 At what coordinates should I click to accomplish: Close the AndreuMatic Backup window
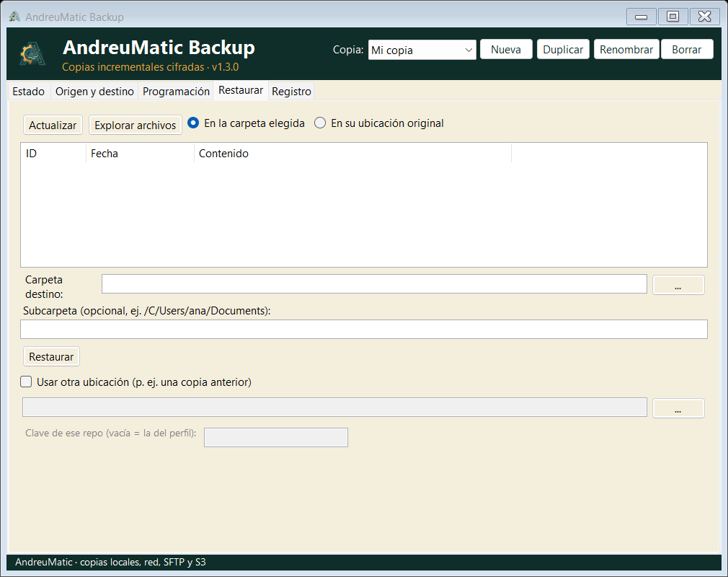pyautogui.click(x=705, y=17)
